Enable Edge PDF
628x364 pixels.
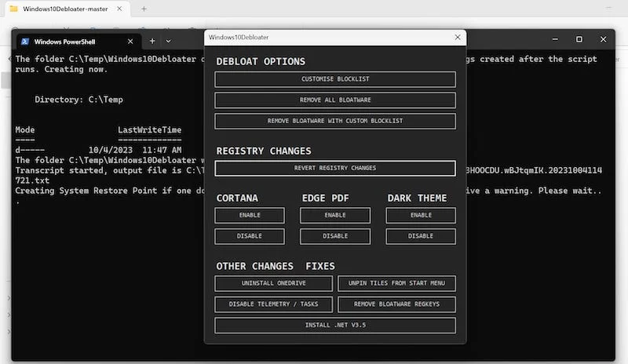point(335,215)
